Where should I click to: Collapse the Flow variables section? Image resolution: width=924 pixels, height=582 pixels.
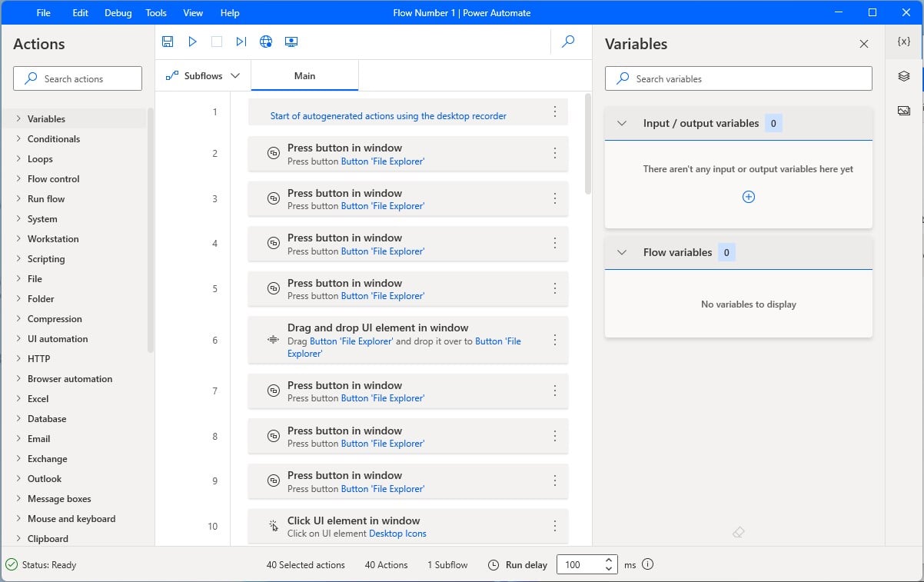pyautogui.click(x=622, y=252)
